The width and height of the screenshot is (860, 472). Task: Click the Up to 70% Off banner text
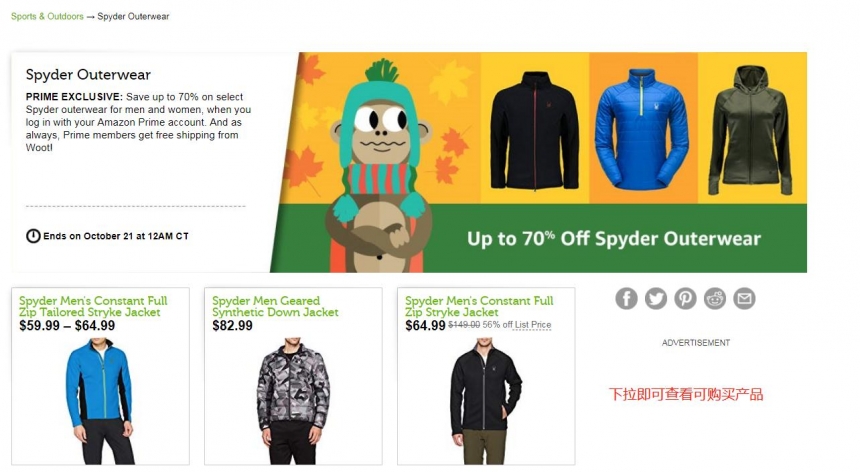614,238
